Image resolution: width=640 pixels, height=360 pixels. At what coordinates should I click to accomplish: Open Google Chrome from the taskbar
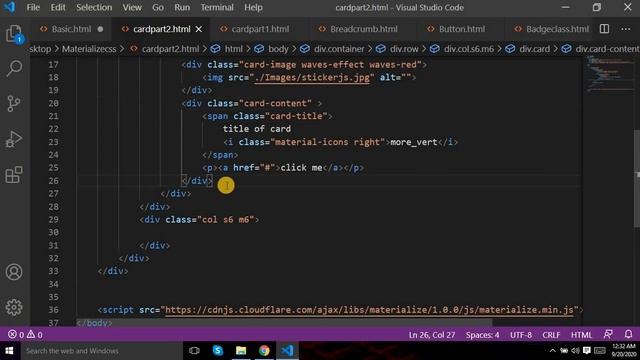coord(264,351)
